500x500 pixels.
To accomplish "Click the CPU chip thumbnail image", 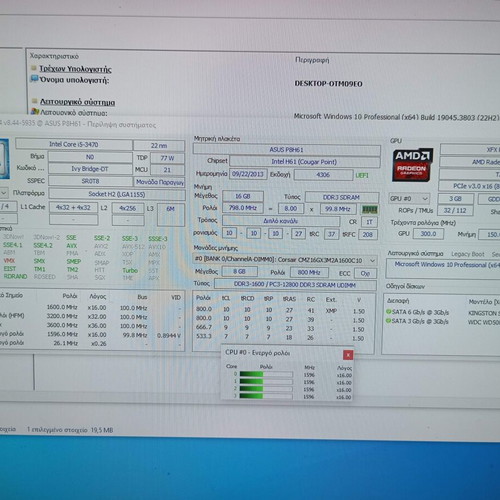I will pyautogui.click(x=4, y=158).
